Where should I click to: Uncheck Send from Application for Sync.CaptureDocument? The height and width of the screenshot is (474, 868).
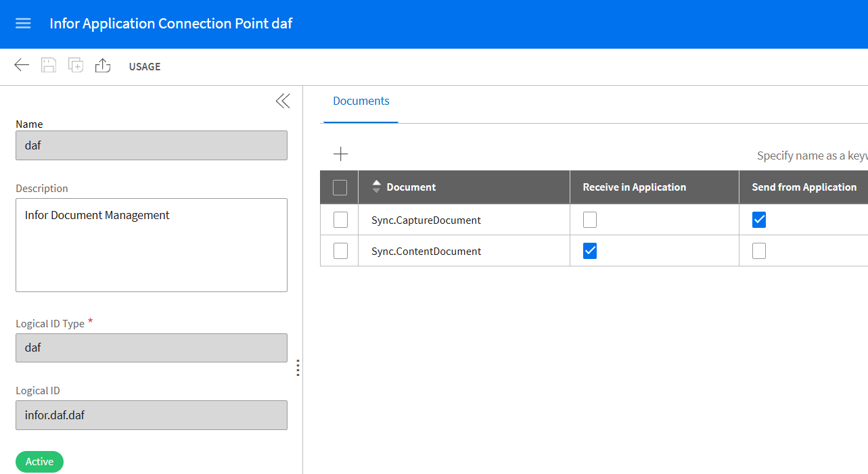pyautogui.click(x=759, y=220)
